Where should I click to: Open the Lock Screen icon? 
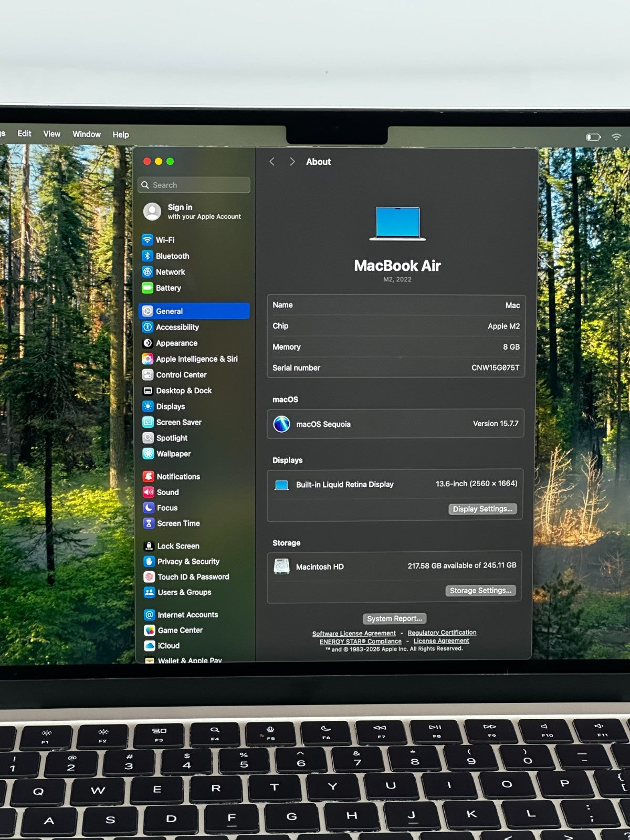(x=149, y=546)
